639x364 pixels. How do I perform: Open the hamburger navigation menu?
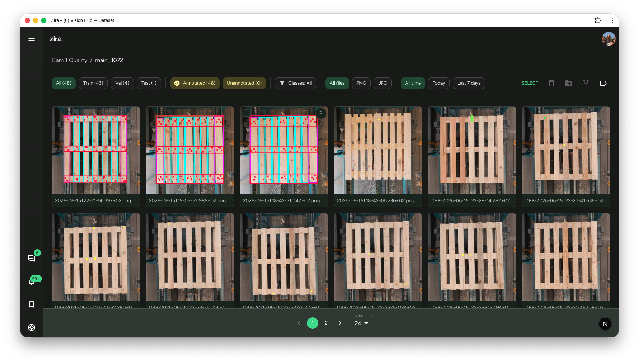pos(32,39)
